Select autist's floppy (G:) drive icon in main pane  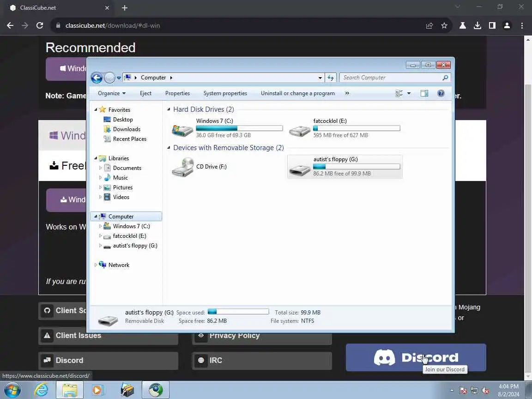(x=300, y=169)
